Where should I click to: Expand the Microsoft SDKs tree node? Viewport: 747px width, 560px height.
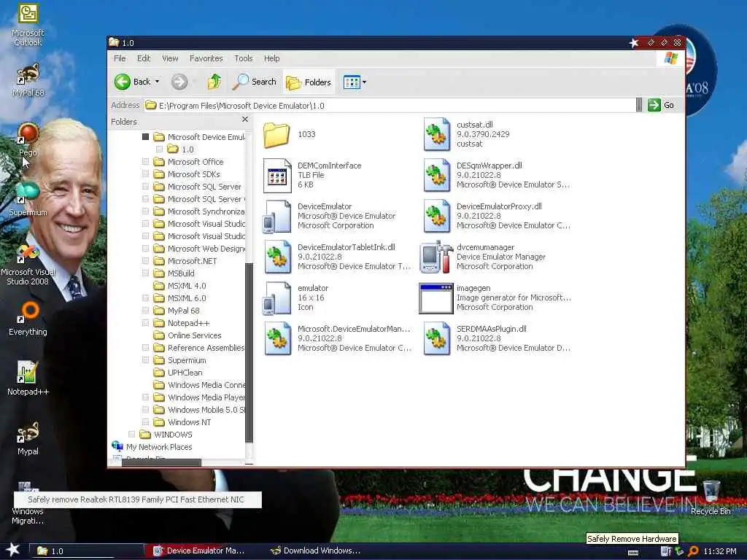point(145,174)
